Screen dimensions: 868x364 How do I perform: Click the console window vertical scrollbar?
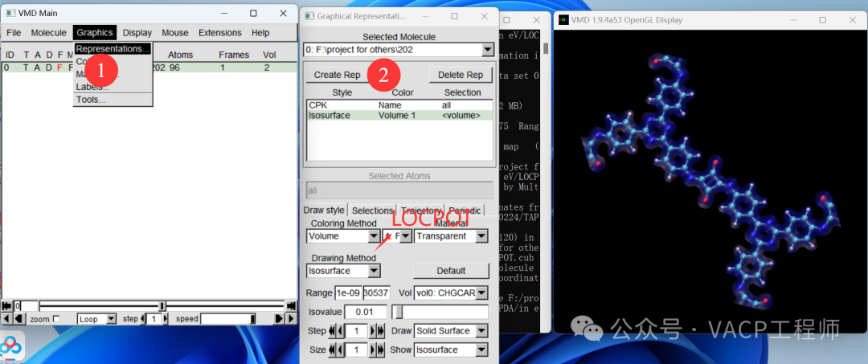pos(546,180)
